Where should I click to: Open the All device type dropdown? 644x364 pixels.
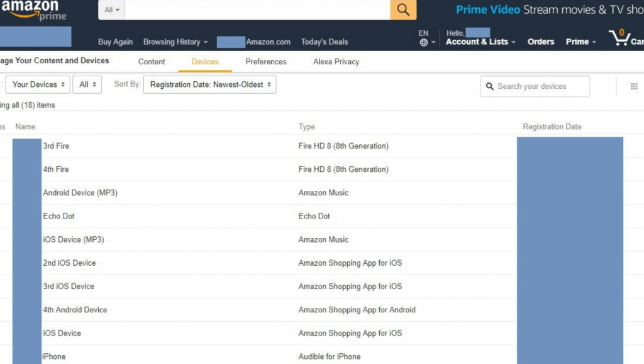tap(87, 84)
